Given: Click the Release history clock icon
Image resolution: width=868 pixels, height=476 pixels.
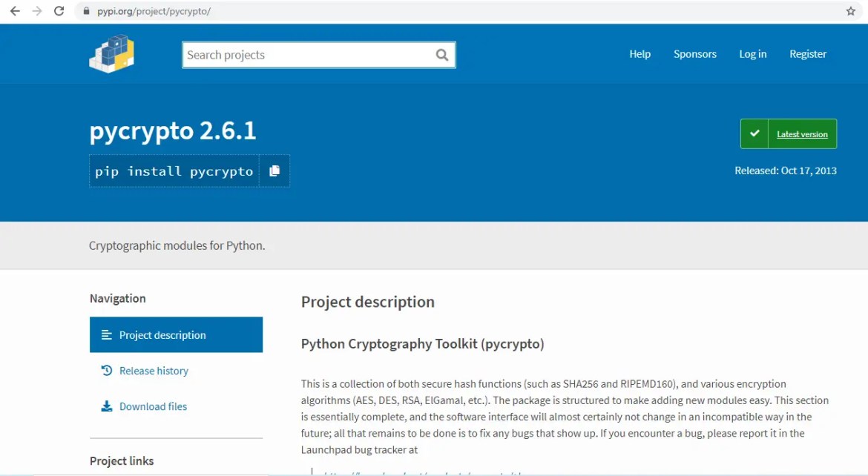Looking at the screenshot, I should pos(107,370).
